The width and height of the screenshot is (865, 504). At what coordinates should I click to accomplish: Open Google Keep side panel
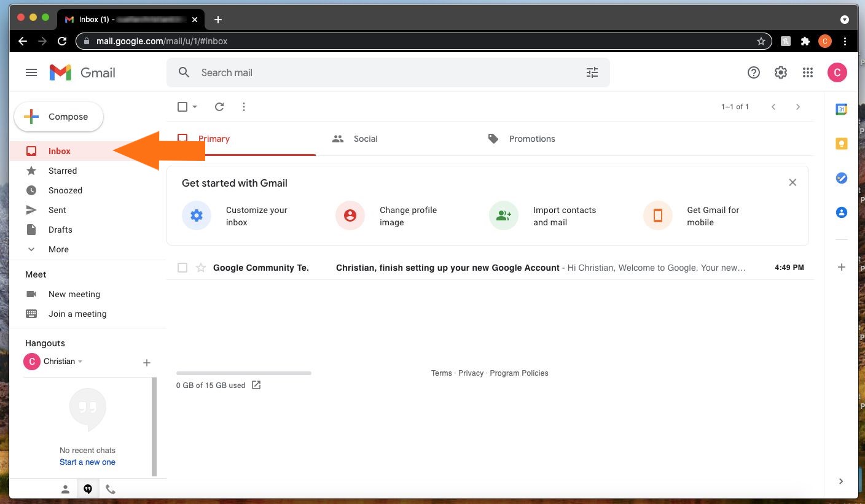point(842,144)
